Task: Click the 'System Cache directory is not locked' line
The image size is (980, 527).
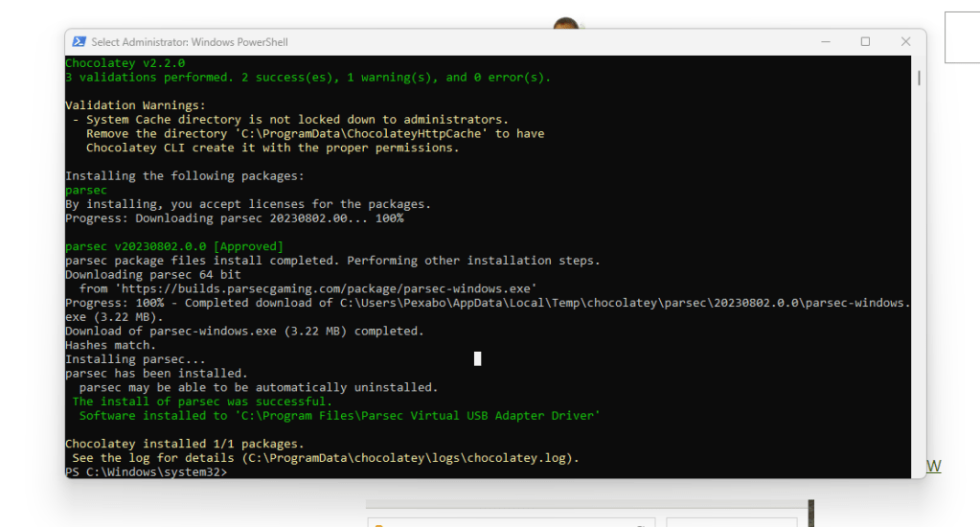Action: (290, 120)
